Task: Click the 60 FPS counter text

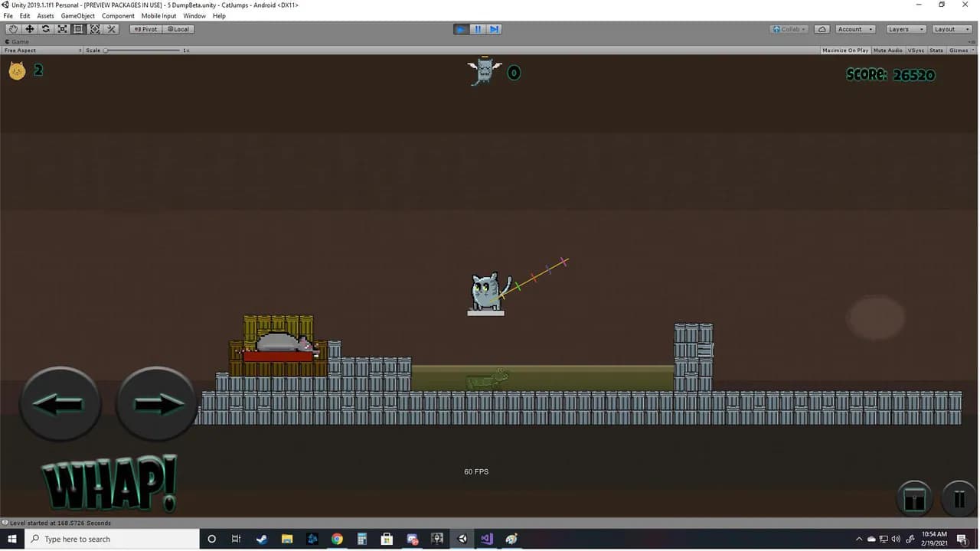Action: click(476, 471)
